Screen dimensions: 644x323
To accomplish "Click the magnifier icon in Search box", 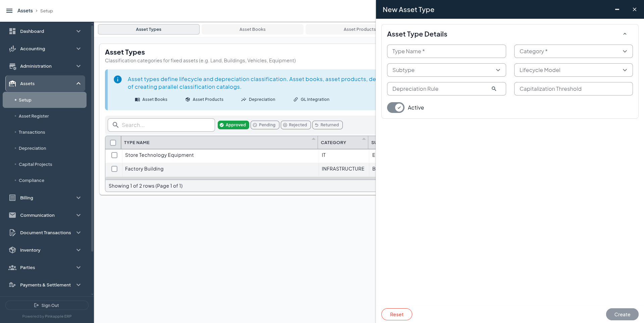I will 115,125.
